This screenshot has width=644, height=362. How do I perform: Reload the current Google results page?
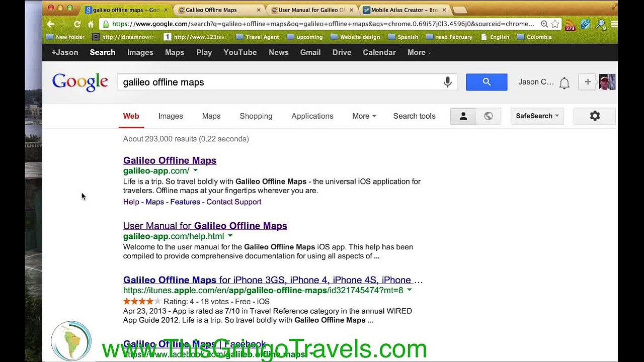pyautogui.click(x=77, y=24)
